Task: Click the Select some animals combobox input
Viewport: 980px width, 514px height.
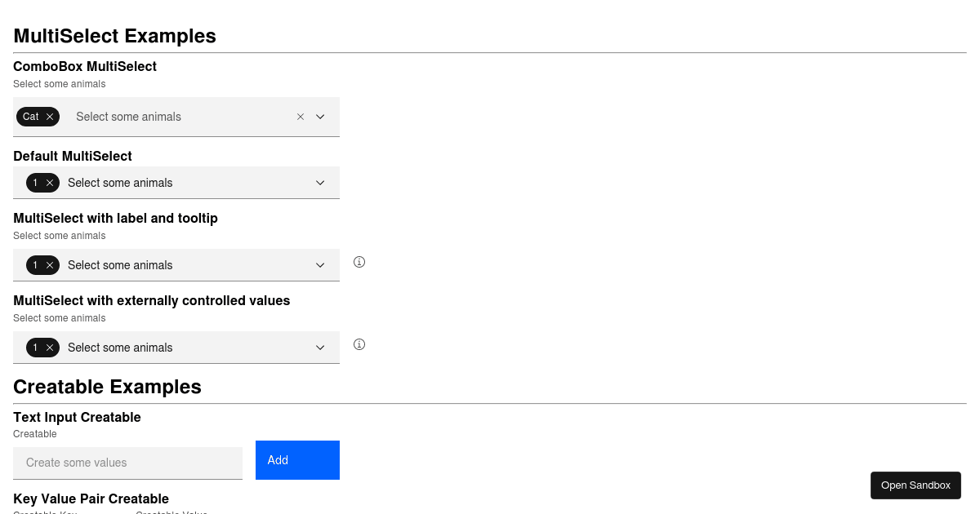Action: pos(163,117)
